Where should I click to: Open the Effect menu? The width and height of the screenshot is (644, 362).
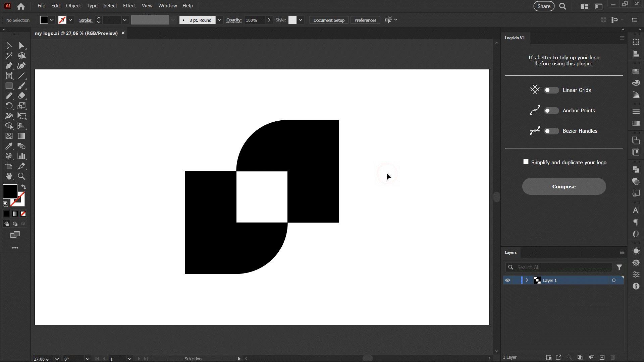(x=129, y=6)
